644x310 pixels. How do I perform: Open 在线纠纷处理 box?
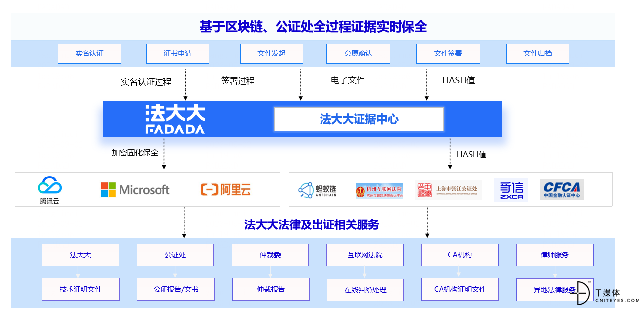365,290
